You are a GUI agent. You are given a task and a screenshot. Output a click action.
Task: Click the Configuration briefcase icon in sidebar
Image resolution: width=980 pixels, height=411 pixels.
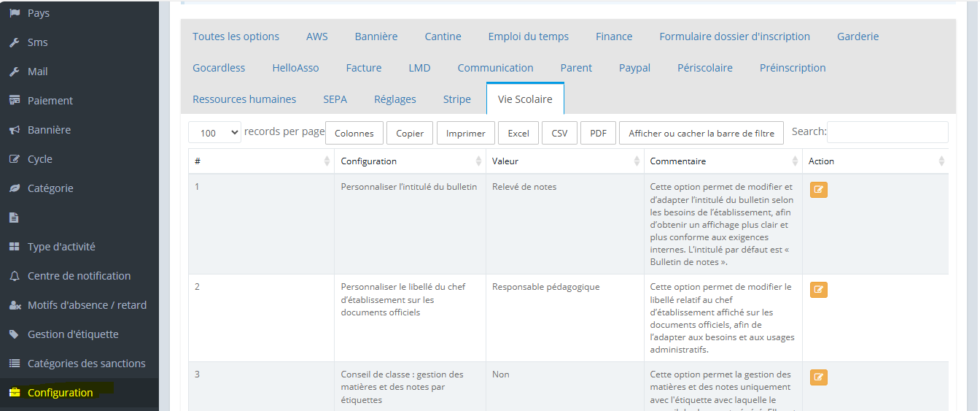[14, 393]
